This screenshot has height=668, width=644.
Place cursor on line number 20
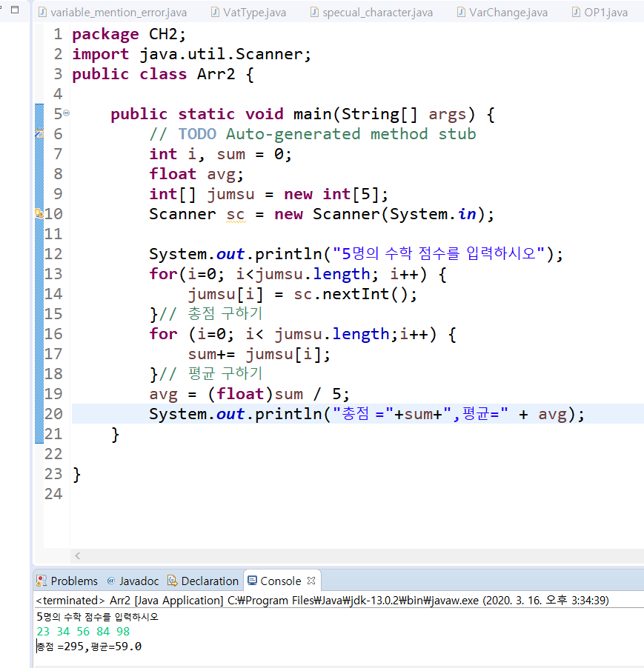pyautogui.click(x=53, y=414)
